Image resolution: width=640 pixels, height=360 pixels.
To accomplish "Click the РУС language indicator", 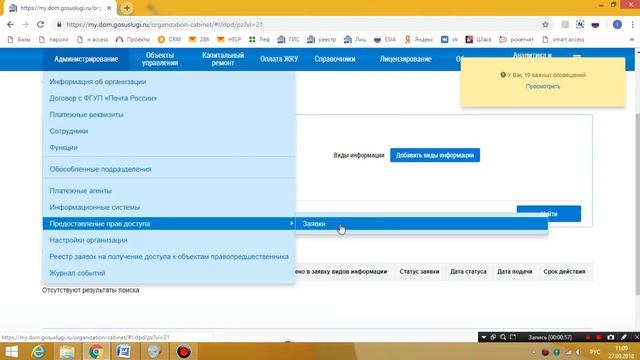I will pos(595,352).
